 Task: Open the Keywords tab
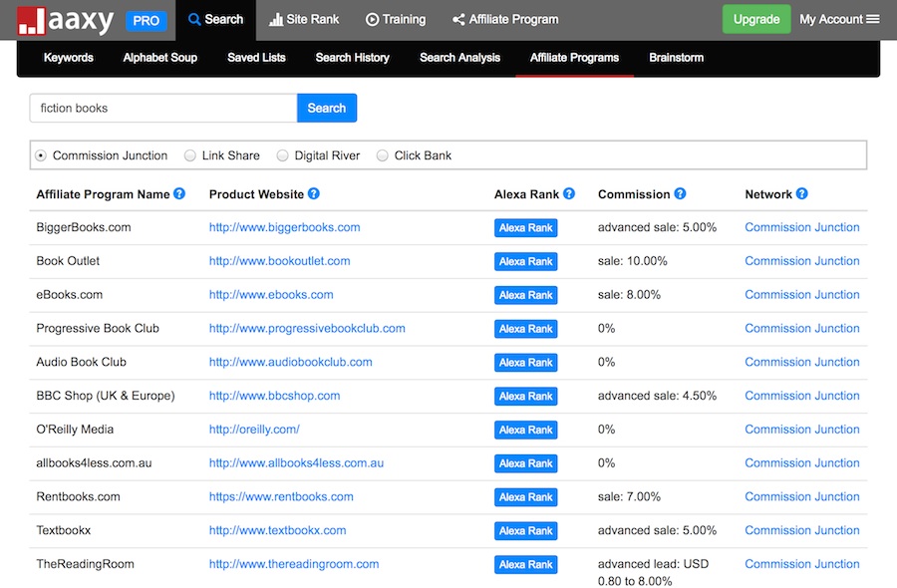[69, 58]
